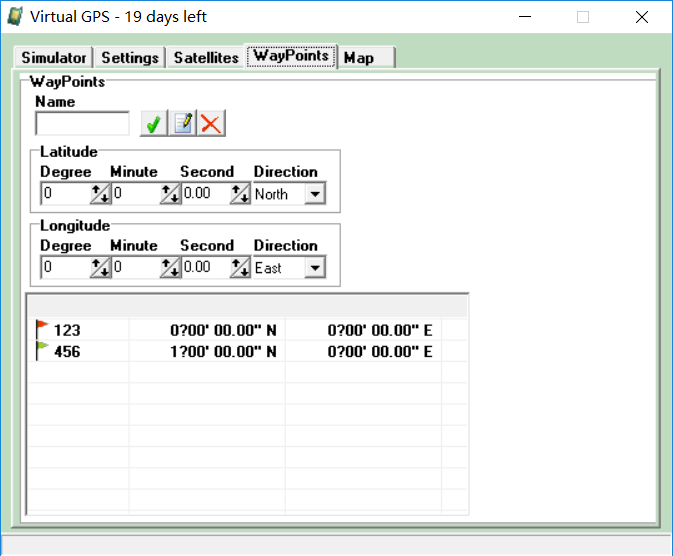Click the Longitude Minute value field
This screenshot has width=673, height=556.
pyautogui.click(x=136, y=267)
